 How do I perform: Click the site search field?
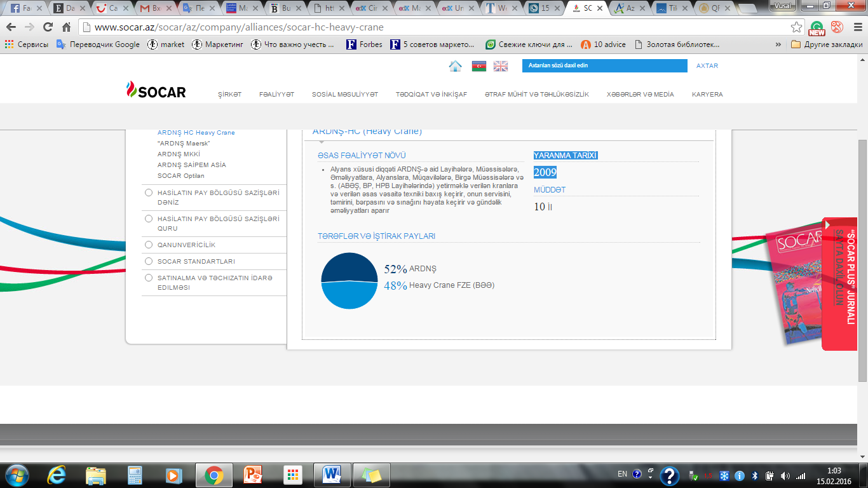click(x=604, y=65)
